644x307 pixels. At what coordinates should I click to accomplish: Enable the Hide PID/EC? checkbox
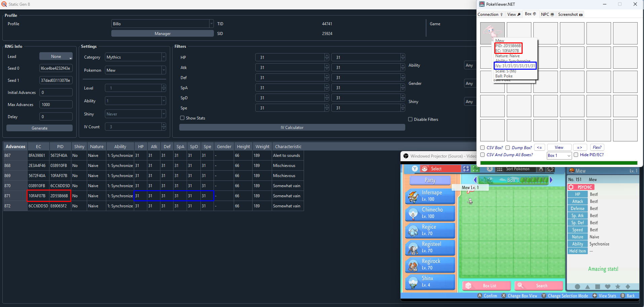(x=576, y=155)
